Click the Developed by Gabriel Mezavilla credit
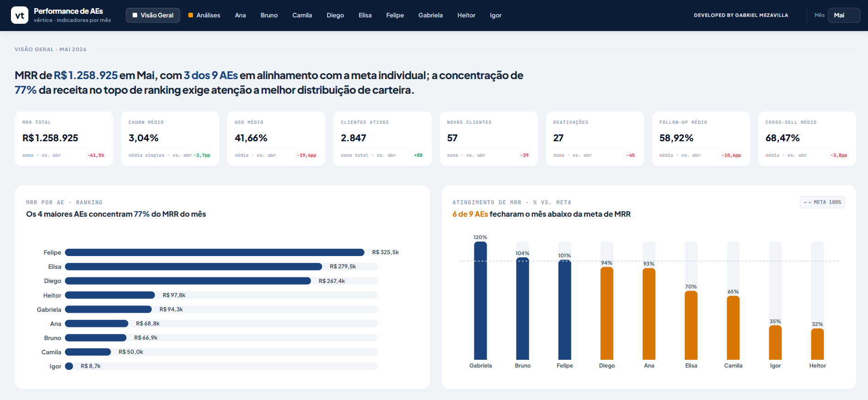The height and width of the screenshot is (400, 868). (741, 15)
